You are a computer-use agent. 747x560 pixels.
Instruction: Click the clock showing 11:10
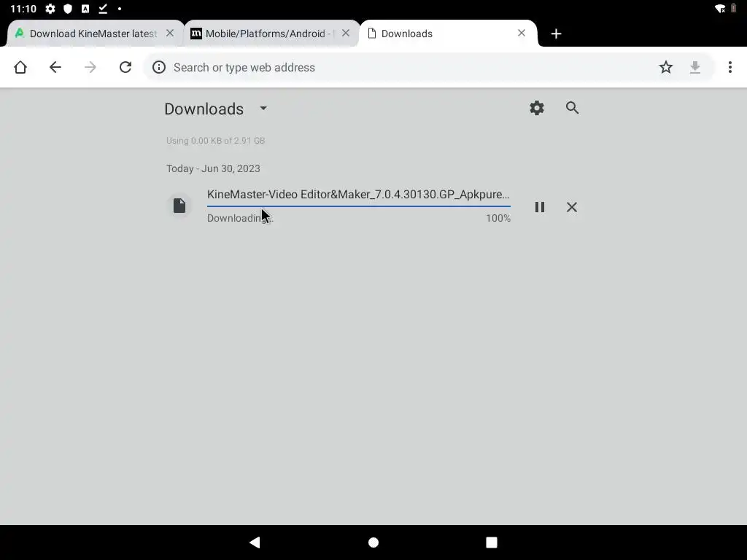coord(23,9)
